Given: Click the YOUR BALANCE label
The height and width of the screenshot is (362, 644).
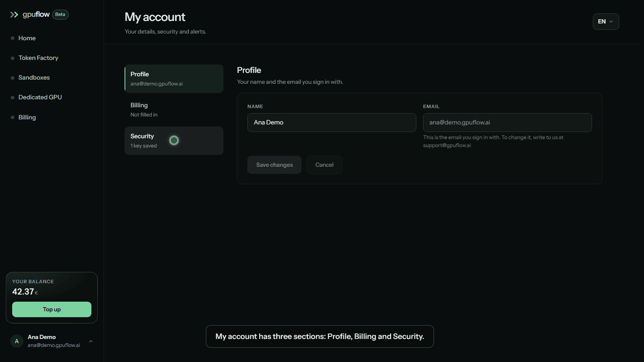Looking at the screenshot, I should pos(33,282).
